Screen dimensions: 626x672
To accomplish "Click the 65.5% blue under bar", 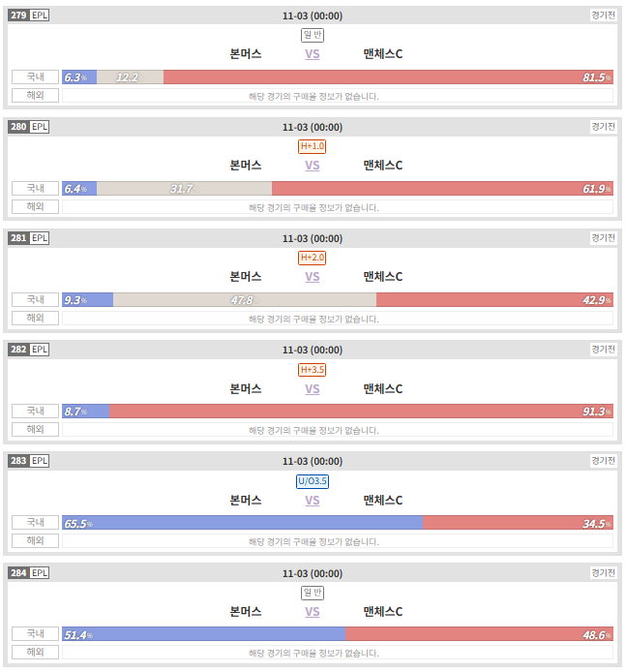I will click(x=242, y=523).
